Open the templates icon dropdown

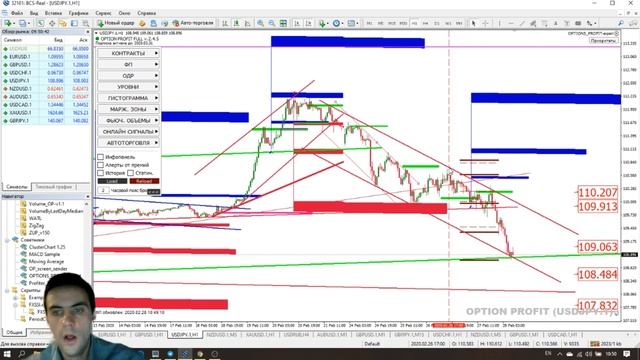coord(352,23)
